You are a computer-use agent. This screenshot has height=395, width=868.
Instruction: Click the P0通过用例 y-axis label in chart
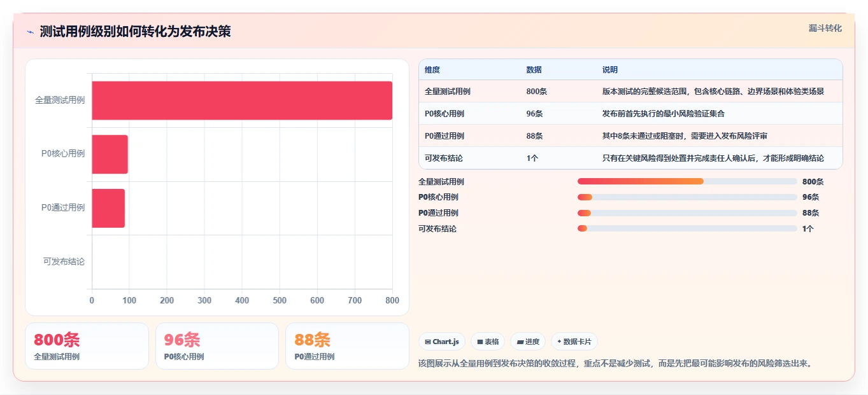(63, 208)
